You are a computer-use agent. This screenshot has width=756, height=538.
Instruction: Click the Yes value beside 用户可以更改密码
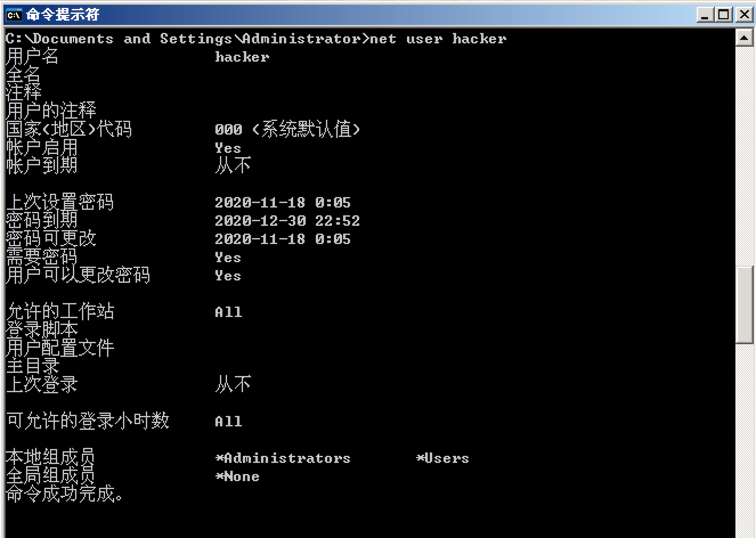point(228,276)
